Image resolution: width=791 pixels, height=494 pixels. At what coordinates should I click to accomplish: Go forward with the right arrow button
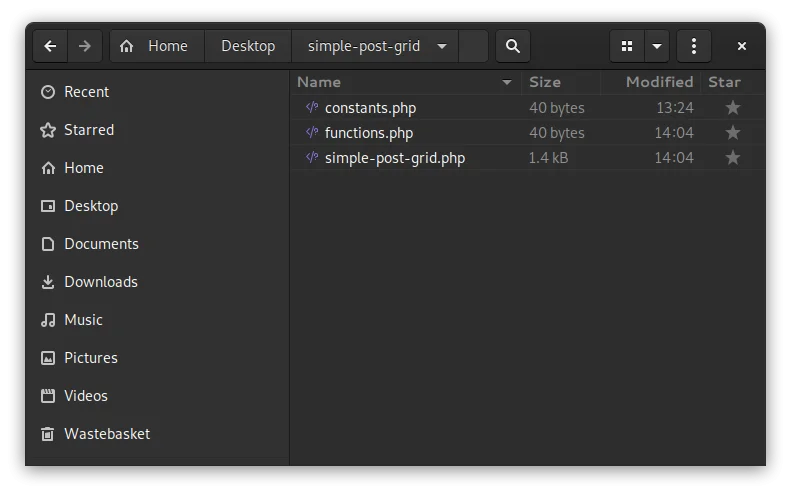tap(85, 46)
